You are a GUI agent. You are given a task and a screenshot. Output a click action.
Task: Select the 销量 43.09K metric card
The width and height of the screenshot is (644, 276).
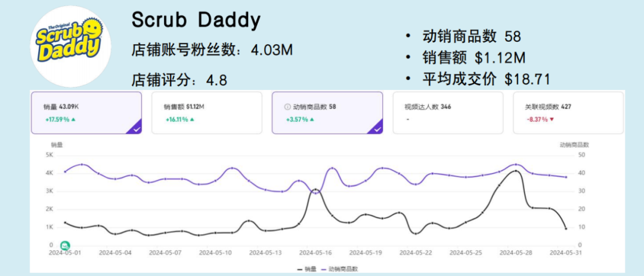(x=86, y=113)
